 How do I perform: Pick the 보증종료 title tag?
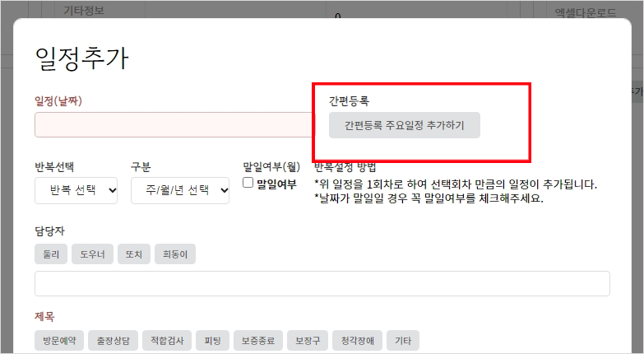(x=259, y=341)
